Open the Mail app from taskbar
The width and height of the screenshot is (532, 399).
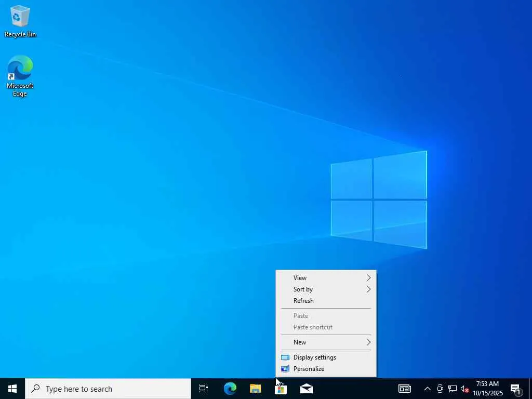click(307, 389)
